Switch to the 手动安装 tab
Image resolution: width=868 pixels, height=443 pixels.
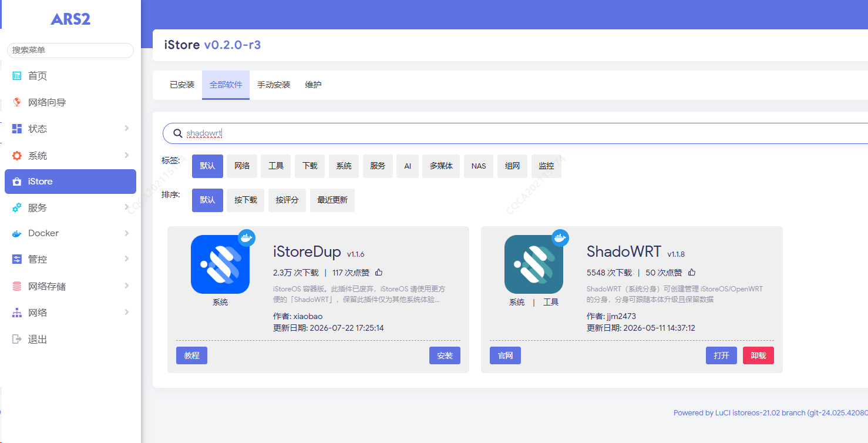(x=274, y=85)
